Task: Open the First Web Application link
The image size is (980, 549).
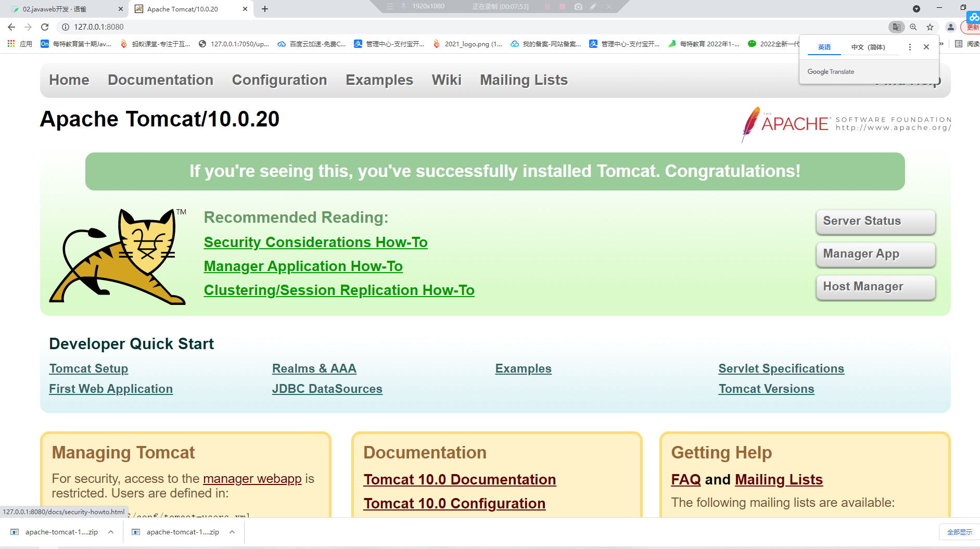Action: click(x=111, y=389)
